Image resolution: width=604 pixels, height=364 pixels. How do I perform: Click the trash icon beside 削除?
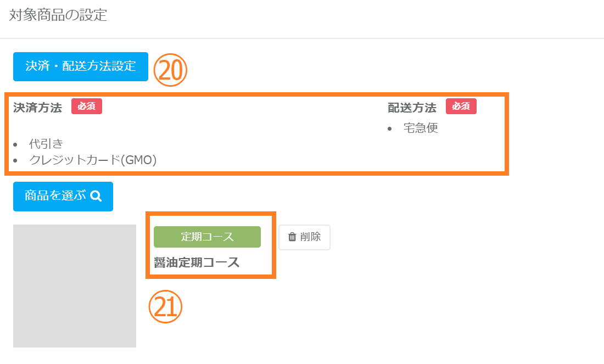(x=292, y=237)
